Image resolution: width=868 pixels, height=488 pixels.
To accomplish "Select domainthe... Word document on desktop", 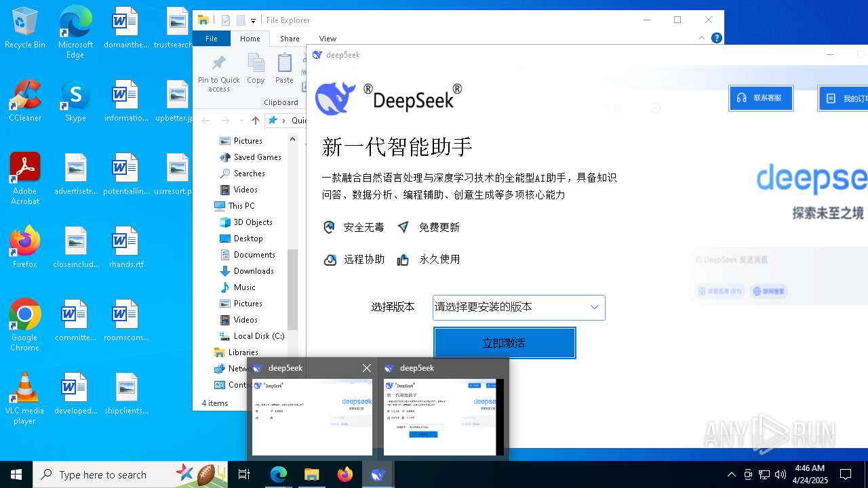I will coord(126,28).
